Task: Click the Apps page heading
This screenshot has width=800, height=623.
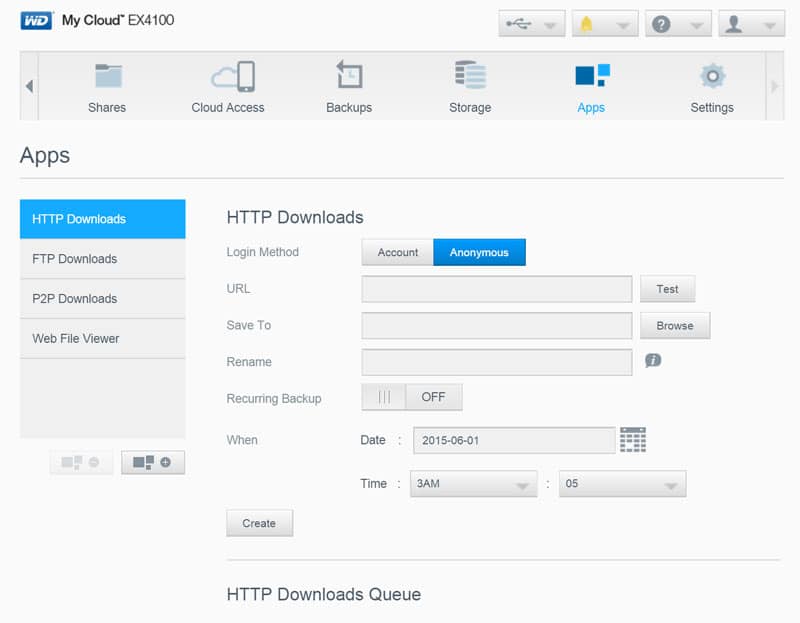Action: click(x=45, y=155)
